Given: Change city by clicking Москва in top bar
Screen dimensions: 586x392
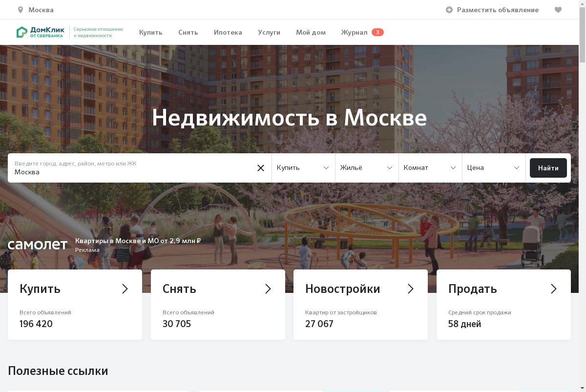Looking at the screenshot, I should [41, 10].
